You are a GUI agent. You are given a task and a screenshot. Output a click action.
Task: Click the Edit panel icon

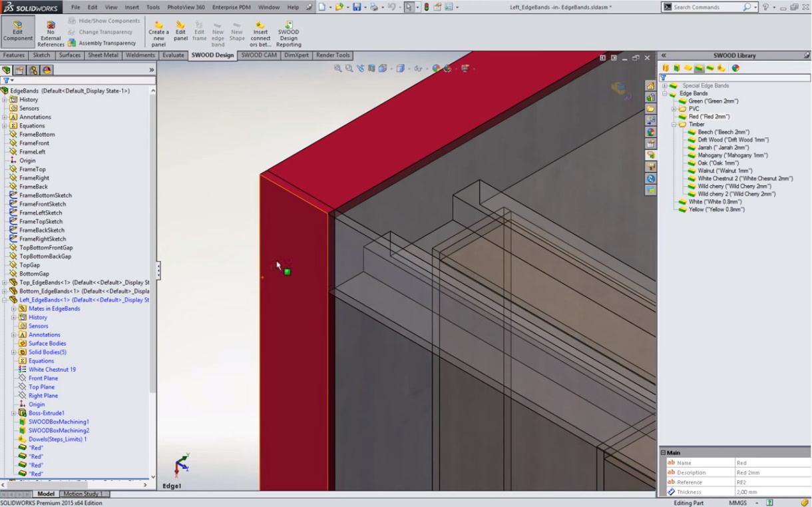[180, 33]
